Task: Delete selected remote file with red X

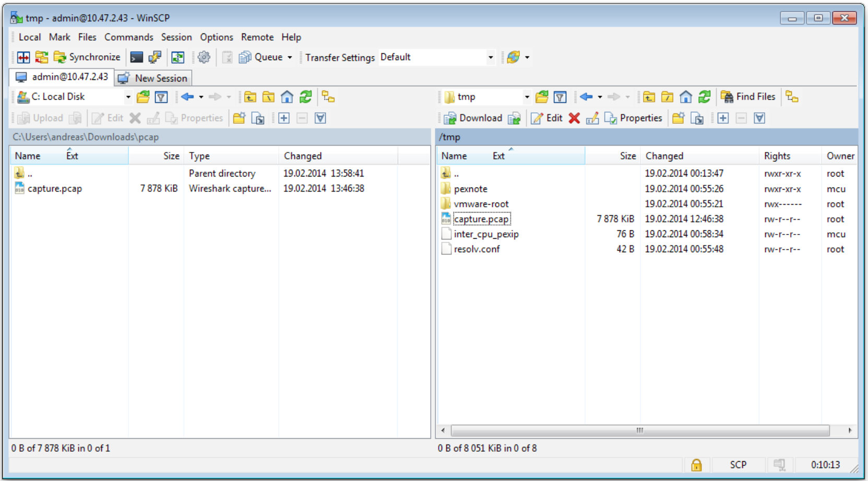Action: coord(574,119)
